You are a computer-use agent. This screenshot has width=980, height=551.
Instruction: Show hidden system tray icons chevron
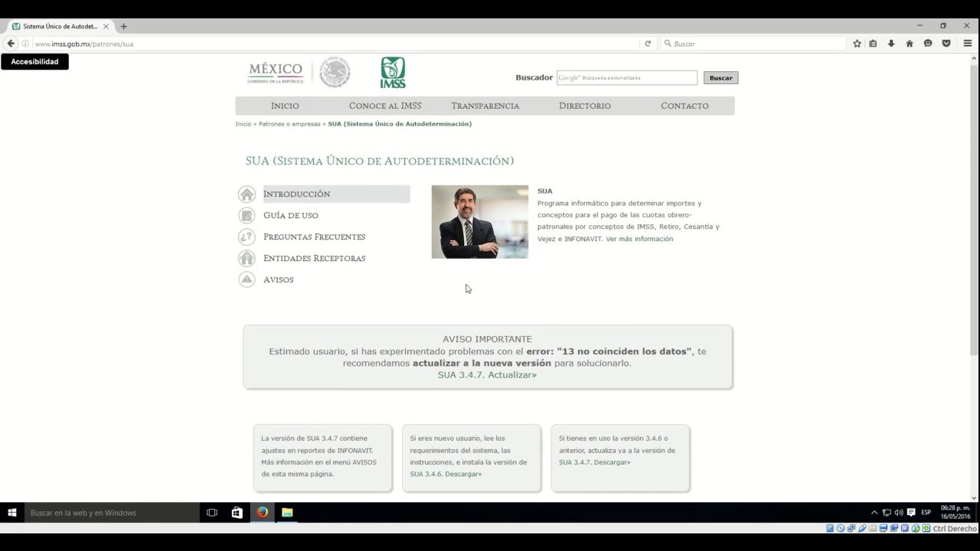[x=874, y=513]
